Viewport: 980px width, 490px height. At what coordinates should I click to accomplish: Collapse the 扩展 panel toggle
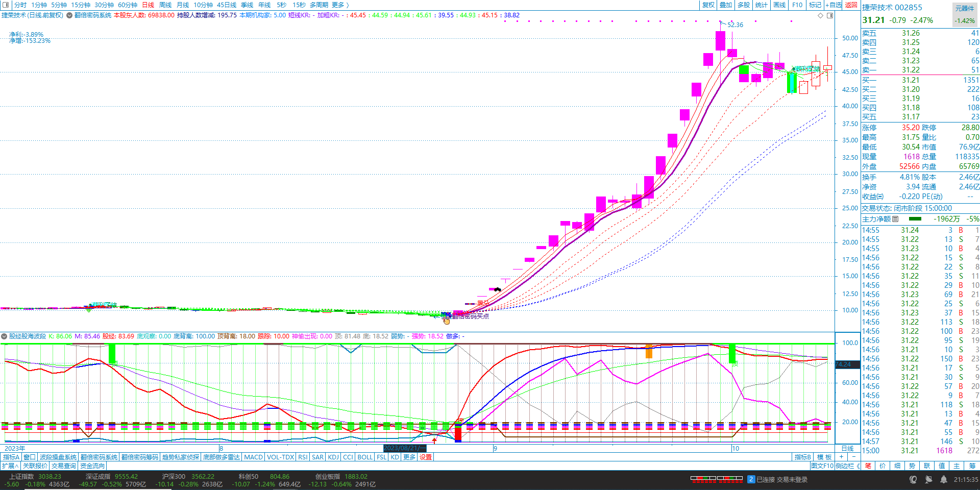[x=10, y=466]
